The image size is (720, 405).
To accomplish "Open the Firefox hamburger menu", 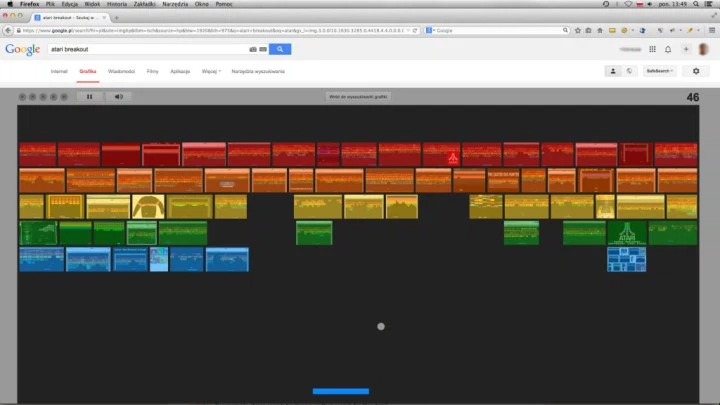I will tap(712, 30).
